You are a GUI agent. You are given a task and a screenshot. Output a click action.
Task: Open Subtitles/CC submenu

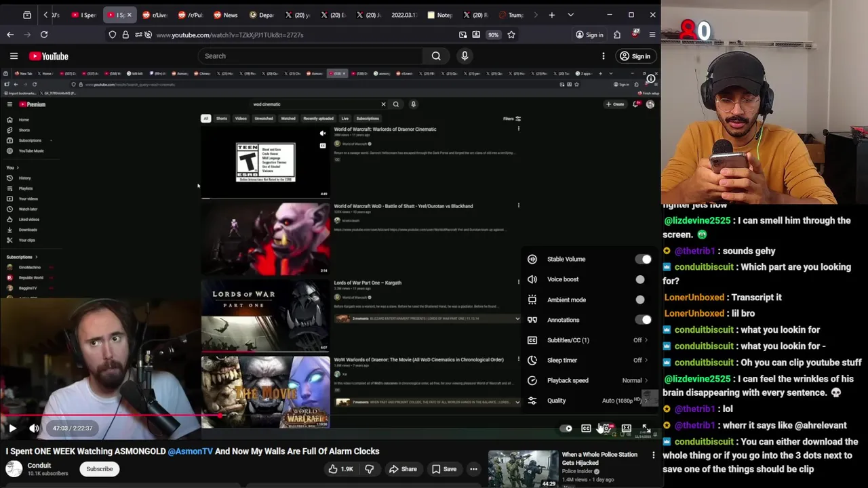click(589, 340)
